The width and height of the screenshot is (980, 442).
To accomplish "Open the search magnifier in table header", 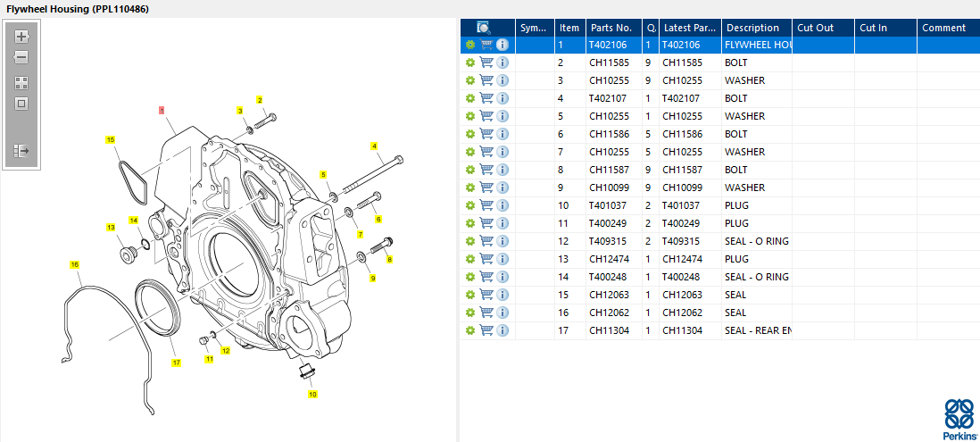I will (484, 28).
